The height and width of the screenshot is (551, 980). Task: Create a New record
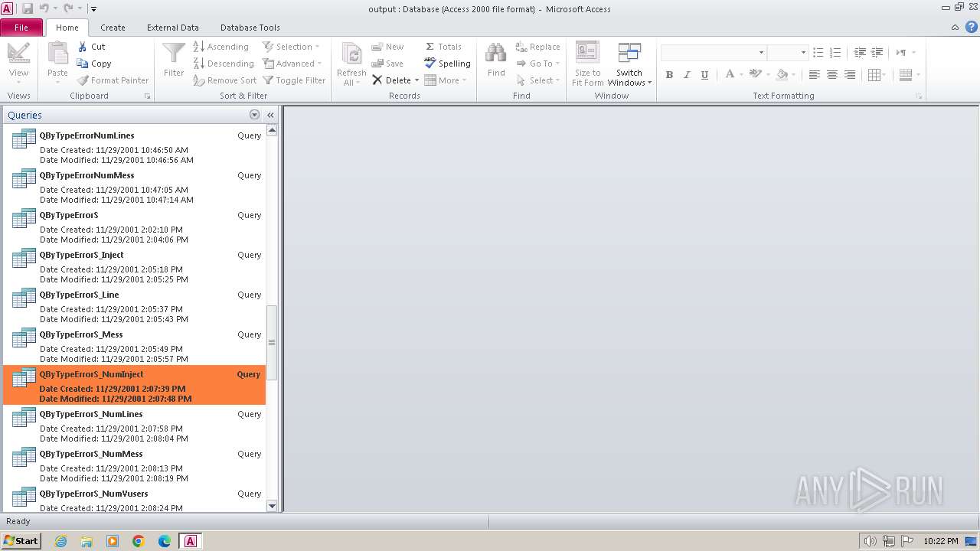click(387, 47)
